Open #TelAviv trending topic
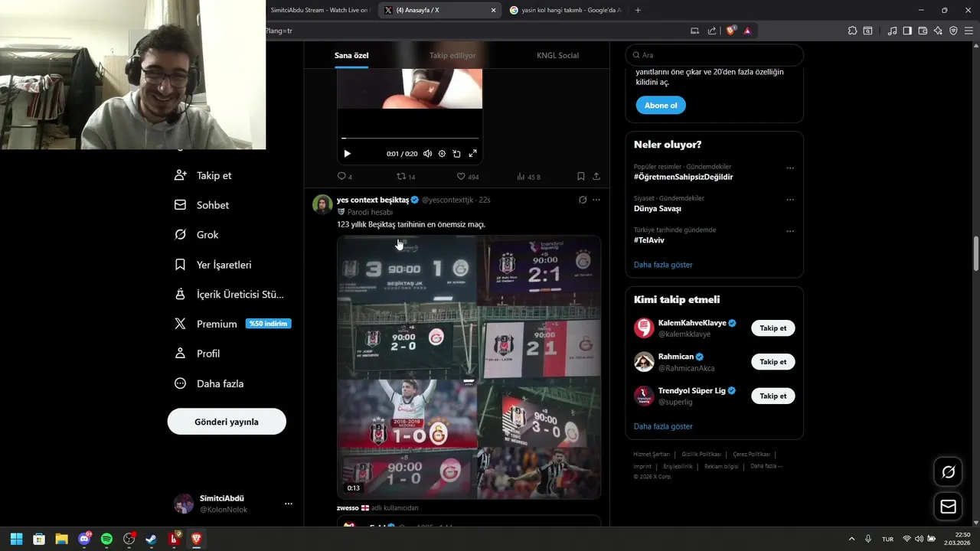 click(x=649, y=240)
